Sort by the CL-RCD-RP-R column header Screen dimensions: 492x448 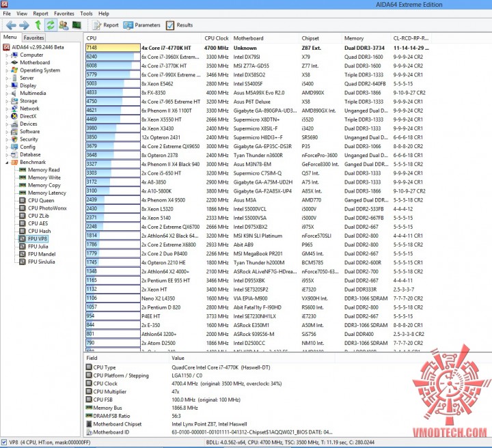(x=411, y=38)
